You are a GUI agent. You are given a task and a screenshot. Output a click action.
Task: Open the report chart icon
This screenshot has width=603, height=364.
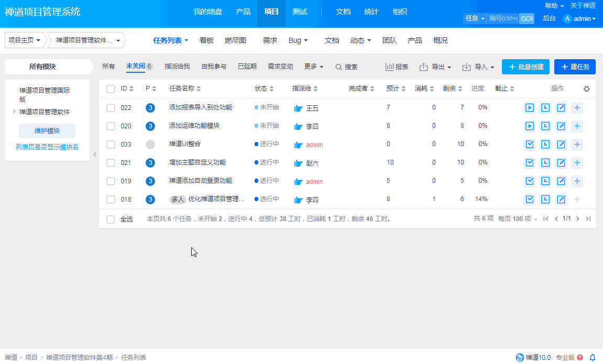coord(397,67)
